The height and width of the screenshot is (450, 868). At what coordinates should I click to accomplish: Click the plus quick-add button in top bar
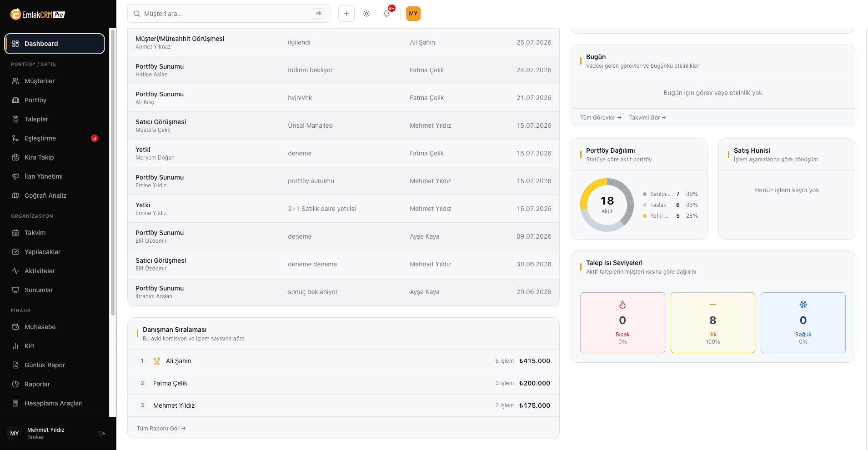[x=346, y=14]
